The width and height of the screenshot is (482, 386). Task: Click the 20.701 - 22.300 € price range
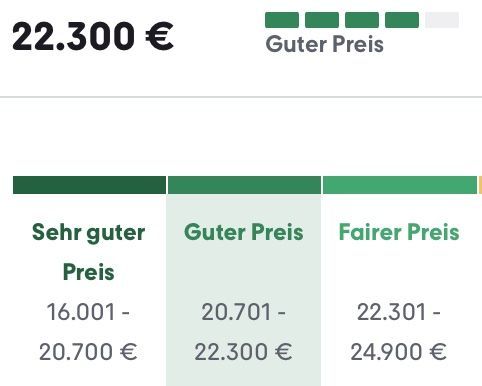click(243, 332)
